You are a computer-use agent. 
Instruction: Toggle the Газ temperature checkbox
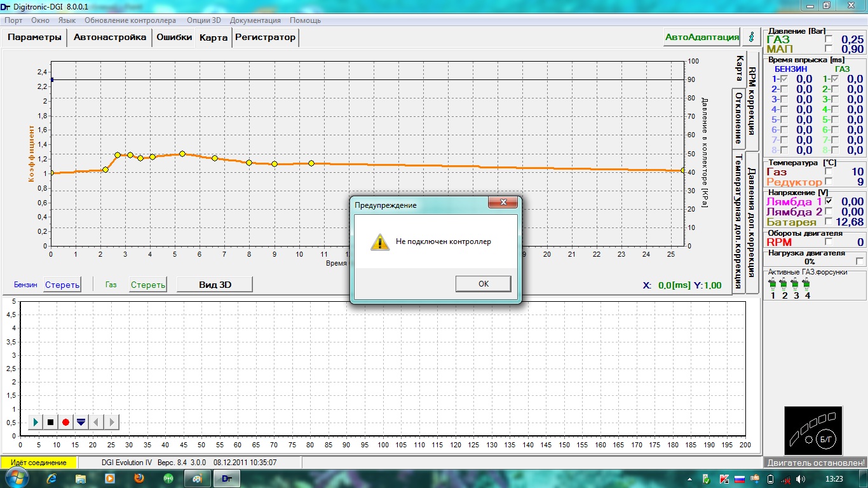click(x=828, y=171)
